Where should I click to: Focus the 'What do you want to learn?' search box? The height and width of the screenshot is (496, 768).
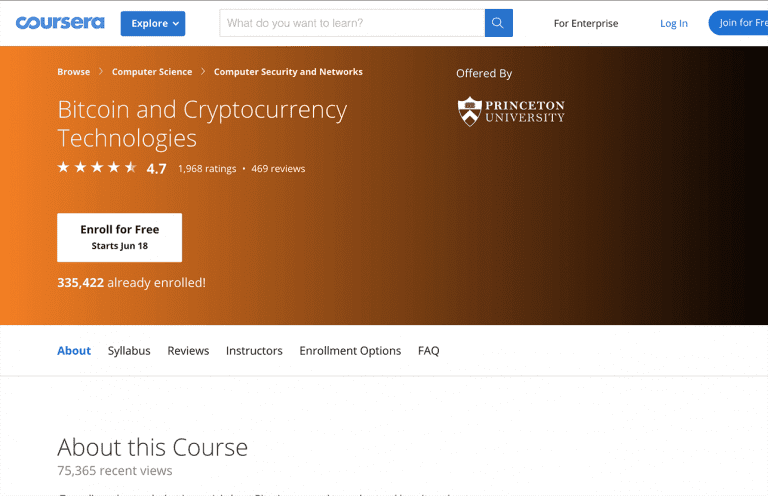coord(352,23)
